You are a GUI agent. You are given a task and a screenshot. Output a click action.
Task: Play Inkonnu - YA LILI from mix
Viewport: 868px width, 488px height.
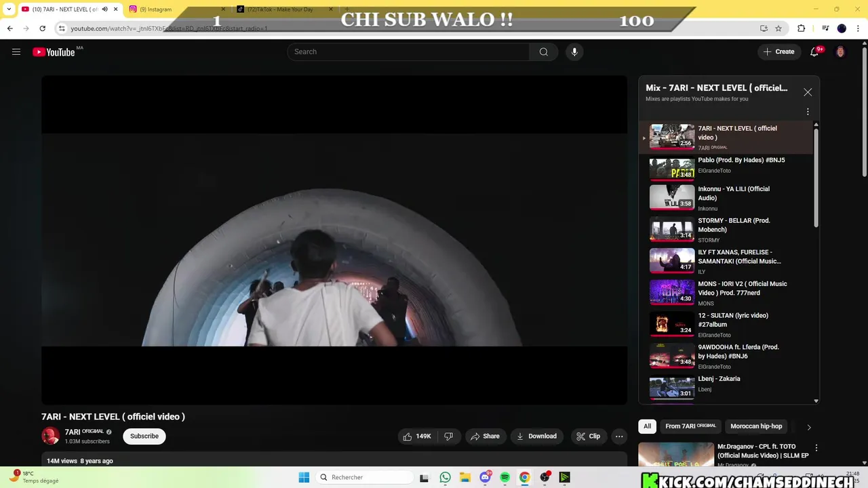(726, 199)
